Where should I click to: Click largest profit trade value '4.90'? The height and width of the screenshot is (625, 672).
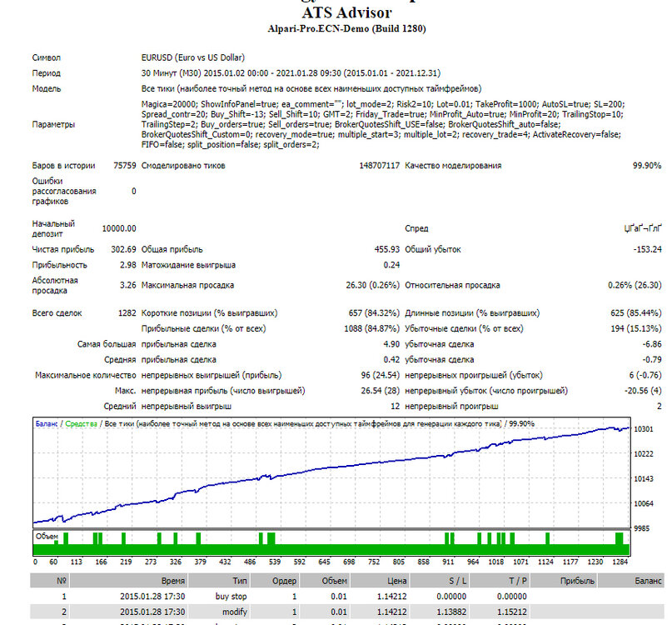(391, 344)
